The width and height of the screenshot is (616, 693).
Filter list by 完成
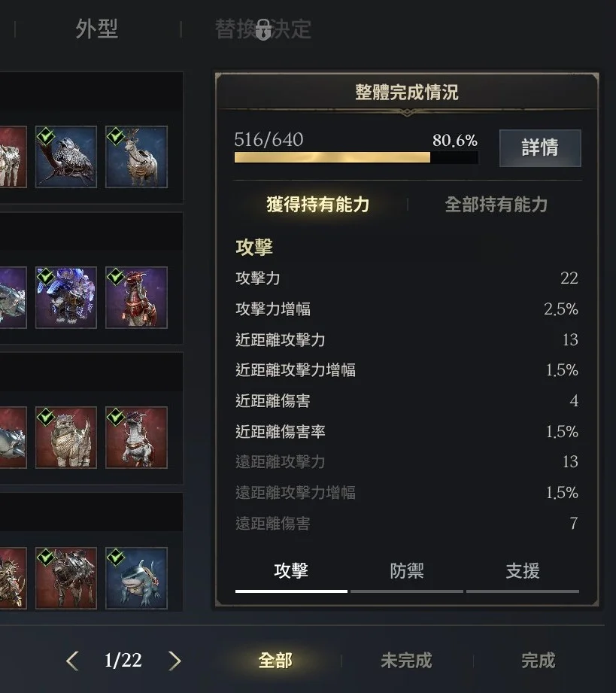[538, 661]
